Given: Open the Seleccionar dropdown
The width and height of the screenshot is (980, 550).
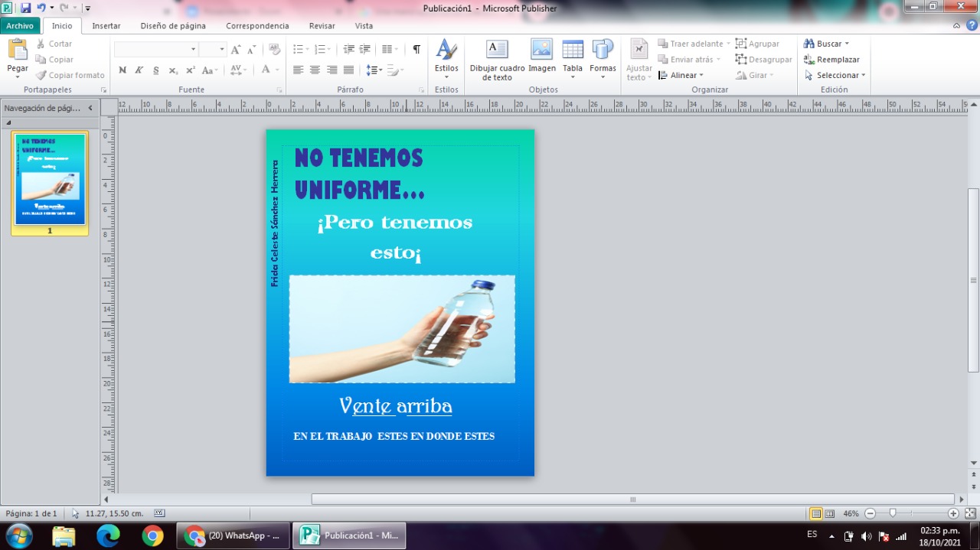Looking at the screenshot, I should point(835,75).
